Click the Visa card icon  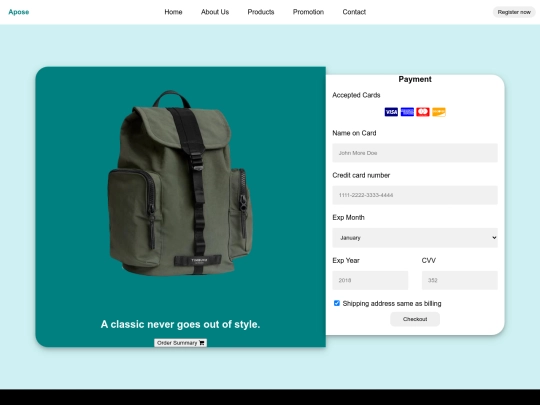coord(391,112)
